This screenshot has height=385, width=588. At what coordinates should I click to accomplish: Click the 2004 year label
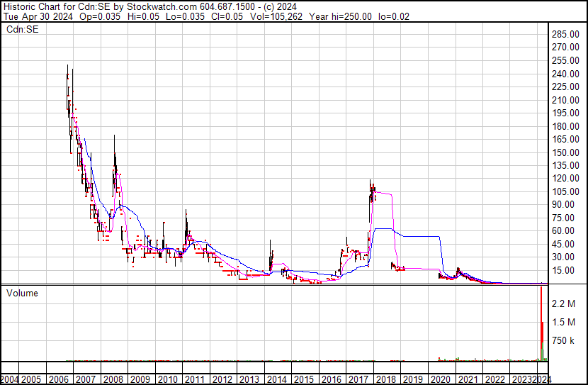(x=11, y=379)
